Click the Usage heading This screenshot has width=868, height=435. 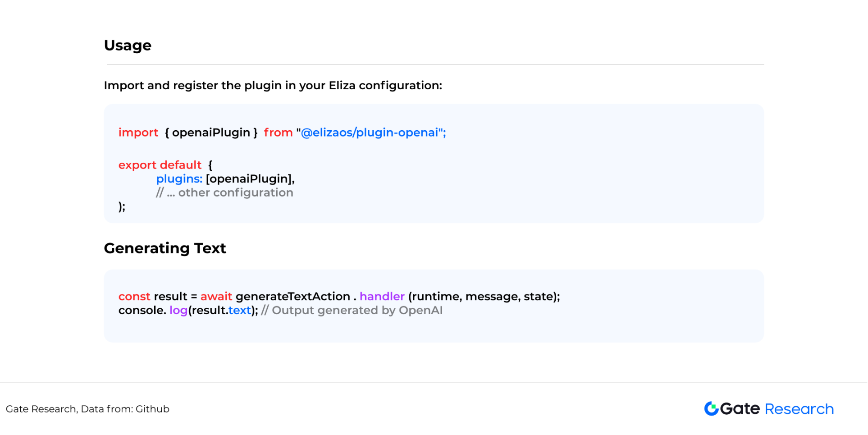click(x=128, y=46)
